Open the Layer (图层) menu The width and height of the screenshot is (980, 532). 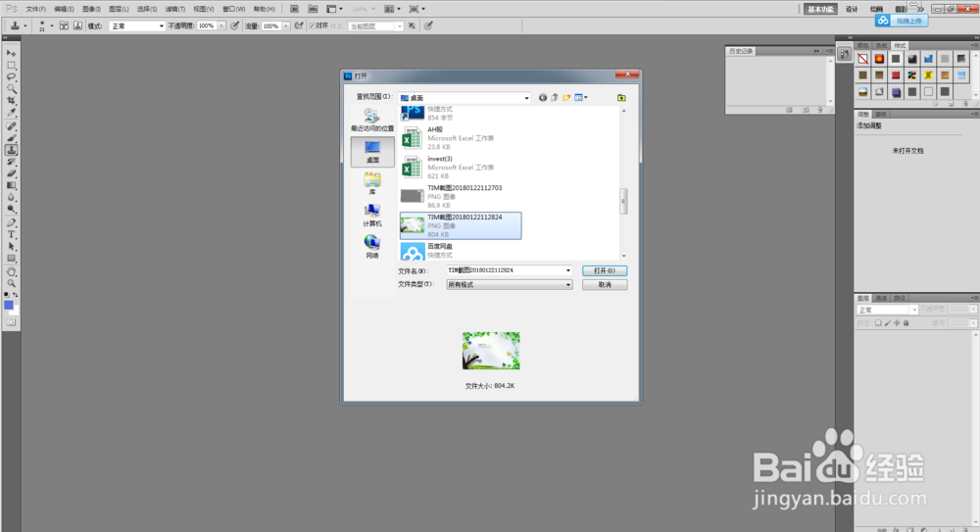(119, 9)
